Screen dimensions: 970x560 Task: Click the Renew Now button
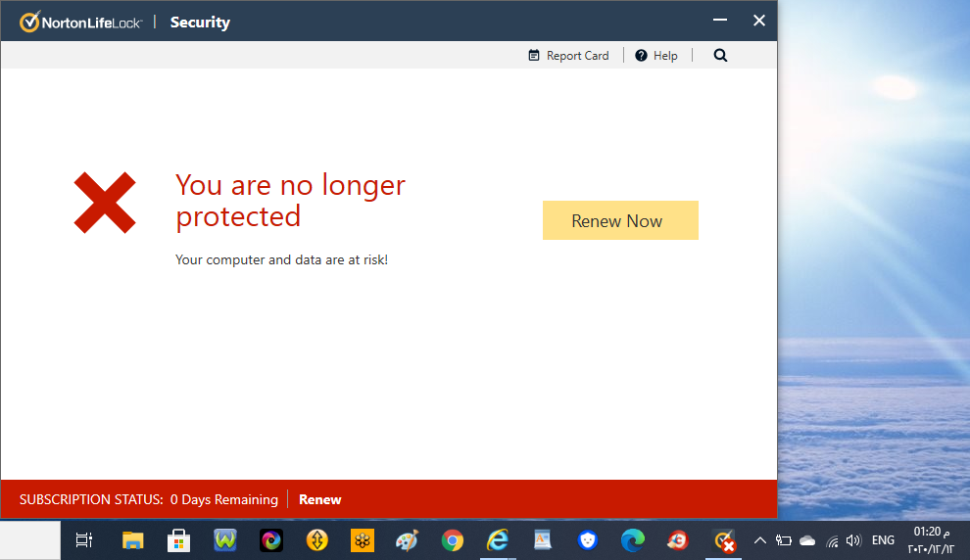(620, 220)
